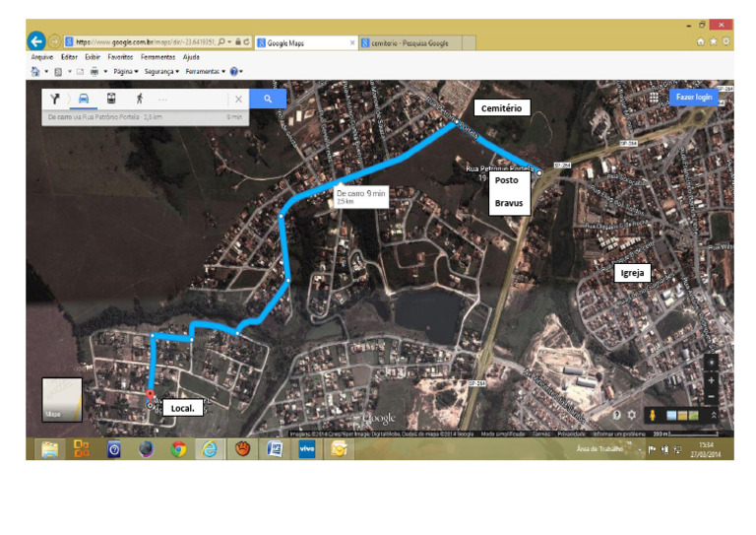Expand the feeds icon dropdown arrow
The height and width of the screenshot is (535, 756).
point(70,71)
